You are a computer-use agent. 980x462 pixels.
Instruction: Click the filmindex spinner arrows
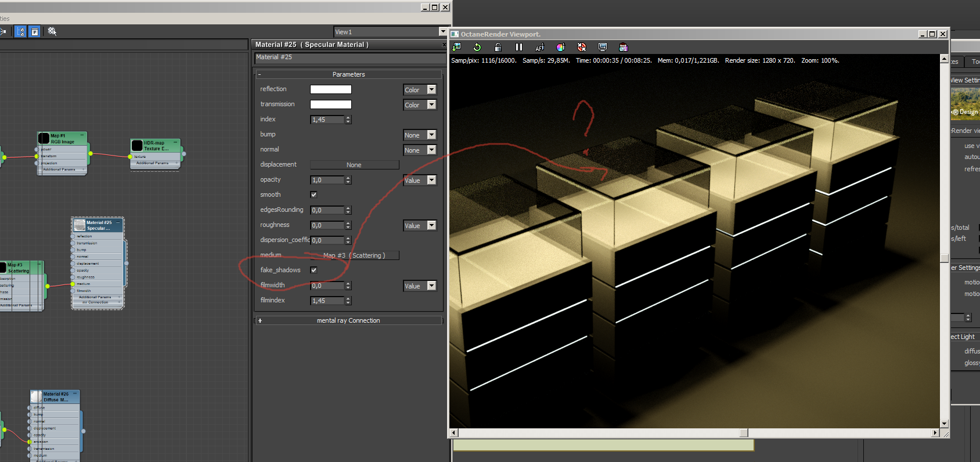click(x=348, y=301)
